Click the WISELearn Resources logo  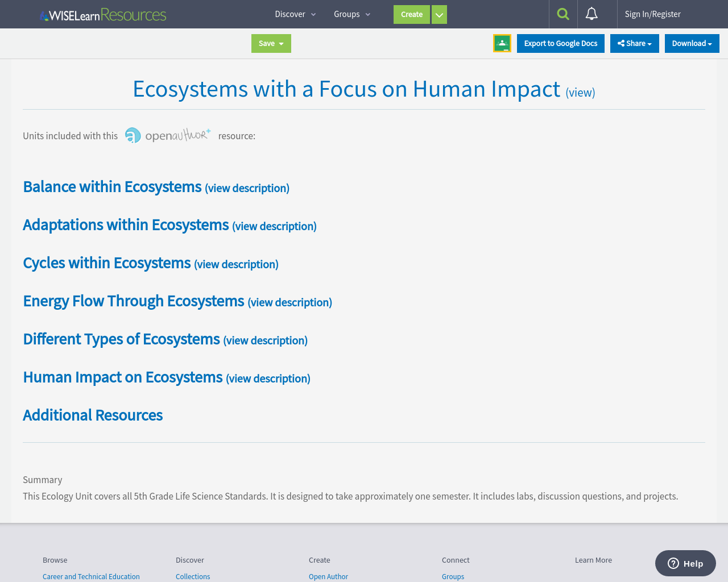click(102, 14)
